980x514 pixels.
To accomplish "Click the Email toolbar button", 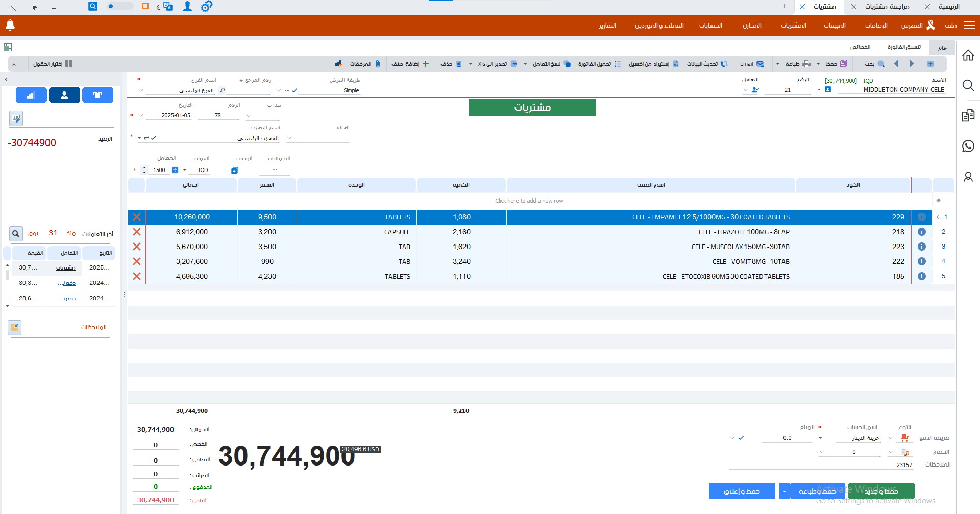I will [x=751, y=64].
